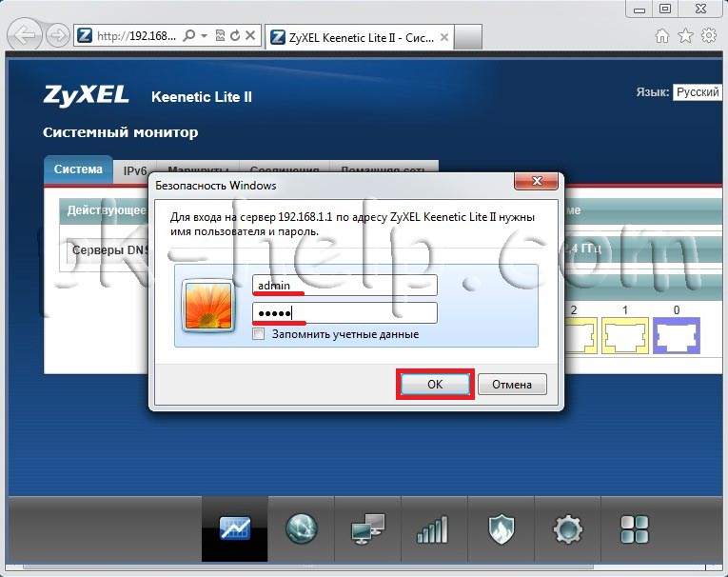The width and height of the screenshot is (728, 577).
Task: Click the browser Forward arrow button
Action: (x=57, y=35)
